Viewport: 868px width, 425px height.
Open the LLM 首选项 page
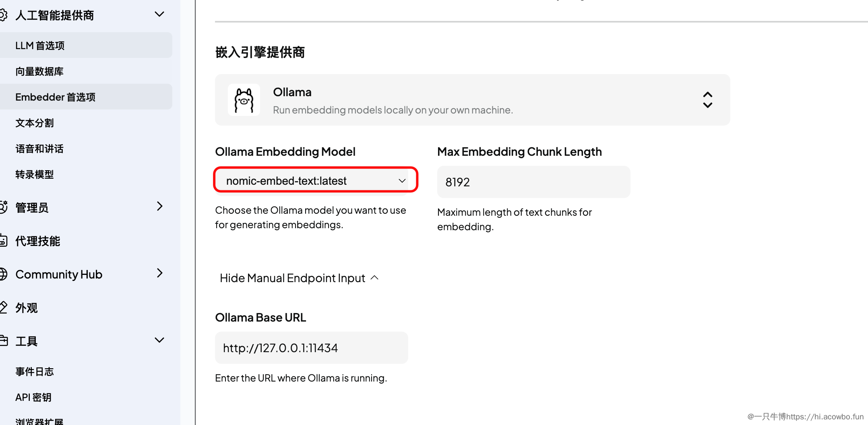tap(40, 45)
